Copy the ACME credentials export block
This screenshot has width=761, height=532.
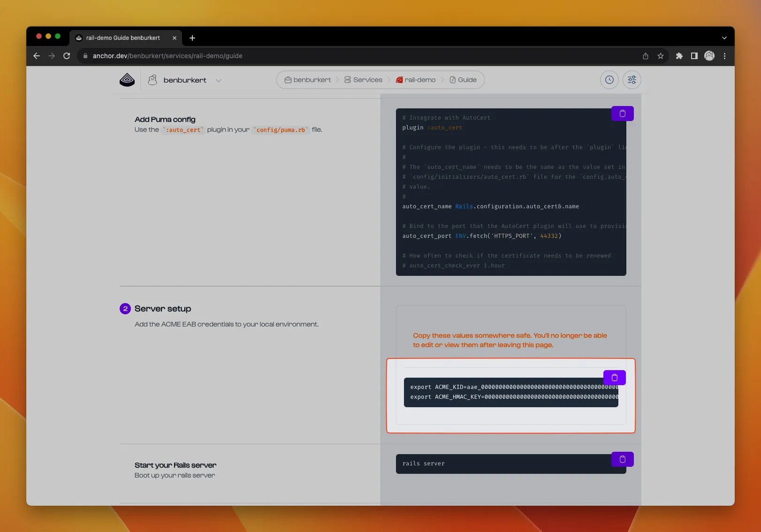click(x=614, y=378)
